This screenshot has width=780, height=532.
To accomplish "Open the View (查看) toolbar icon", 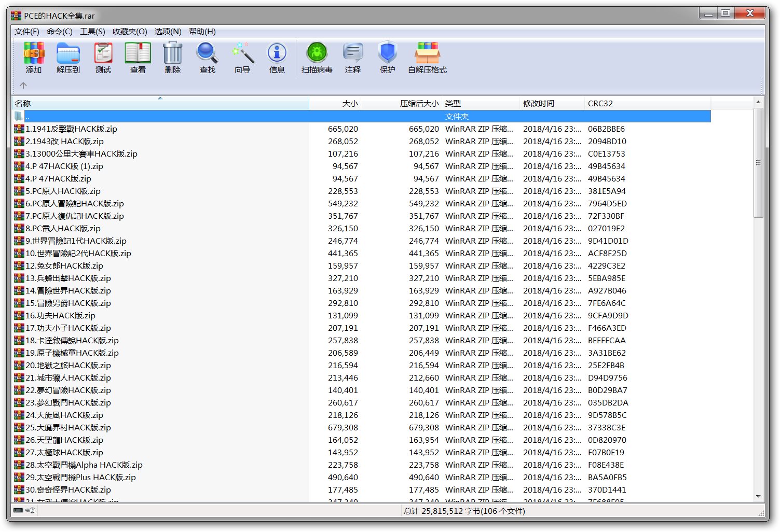I will coord(138,53).
